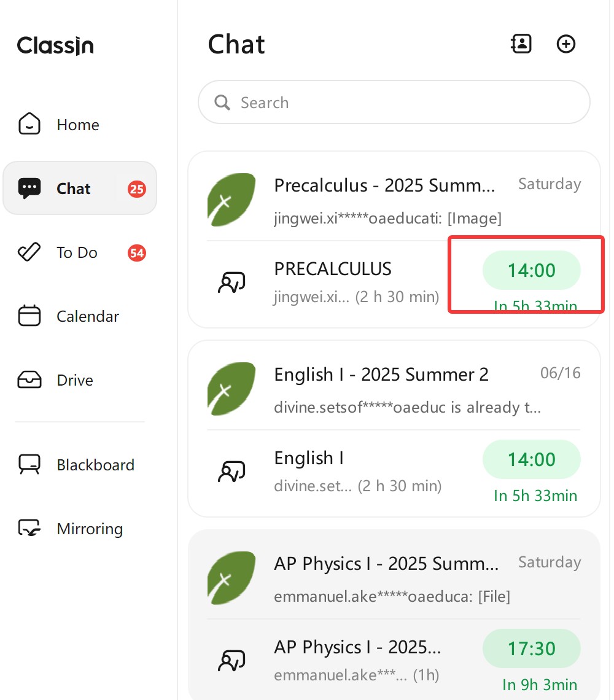Click the PRECALCULUS 14:00 class time button
The width and height of the screenshot is (614, 700).
tap(531, 270)
